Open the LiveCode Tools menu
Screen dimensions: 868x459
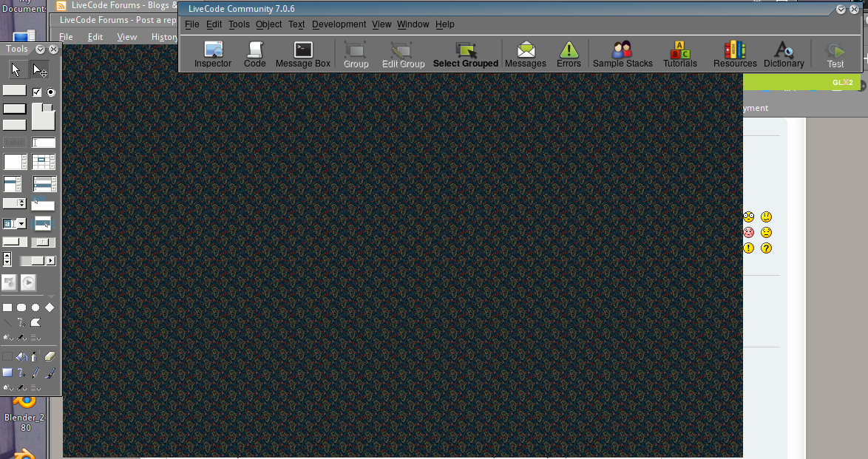pyautogui.click(x=239, y=24)
